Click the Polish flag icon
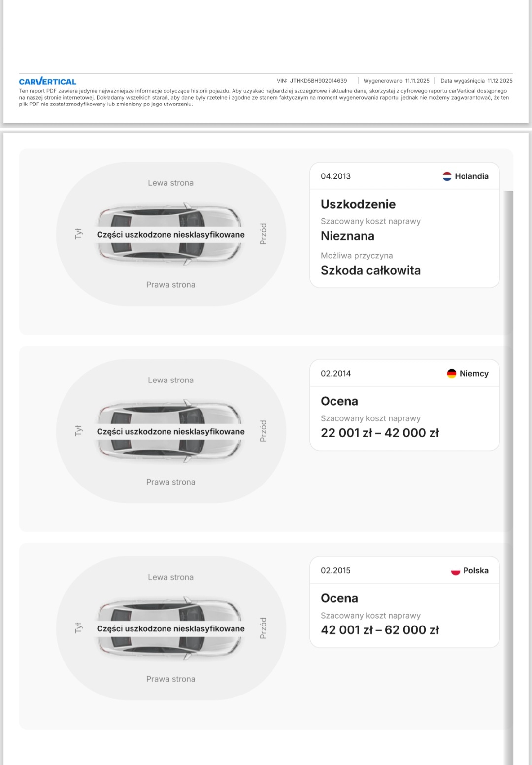 [x=455, y=571]
